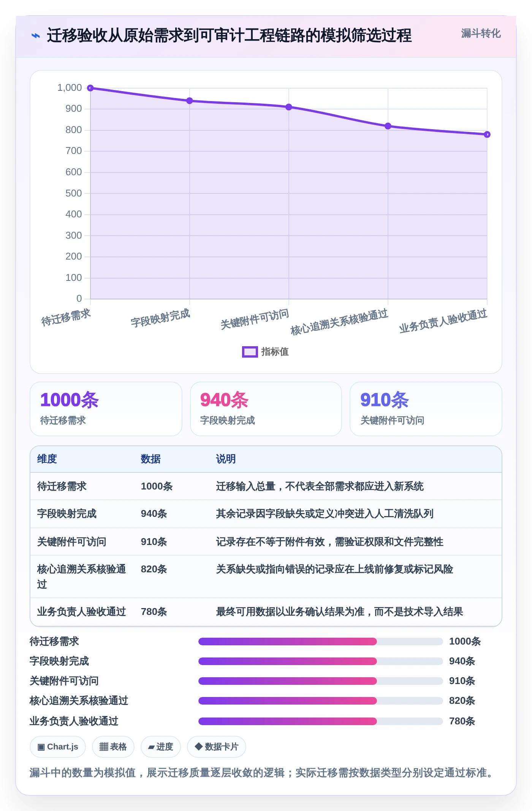Click the 数据 column header
The width and height of the screenshot is (532, 811).
point(151,459)
